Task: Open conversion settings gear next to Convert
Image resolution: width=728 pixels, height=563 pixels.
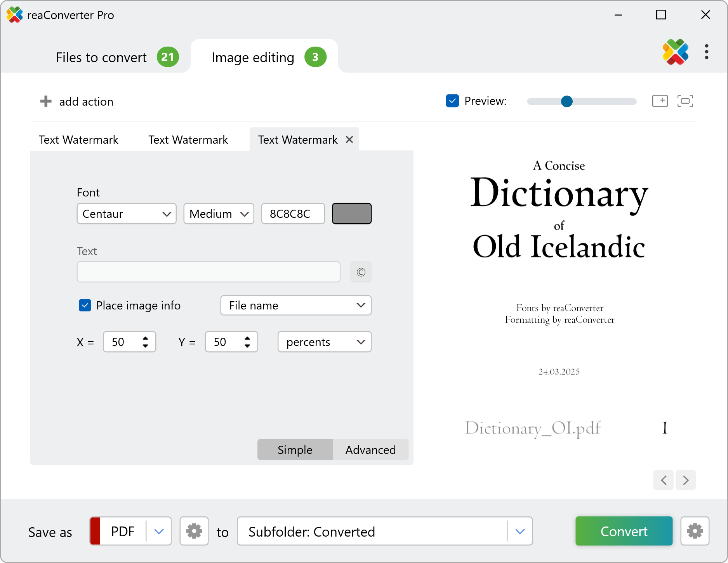Action: point(695,531)
